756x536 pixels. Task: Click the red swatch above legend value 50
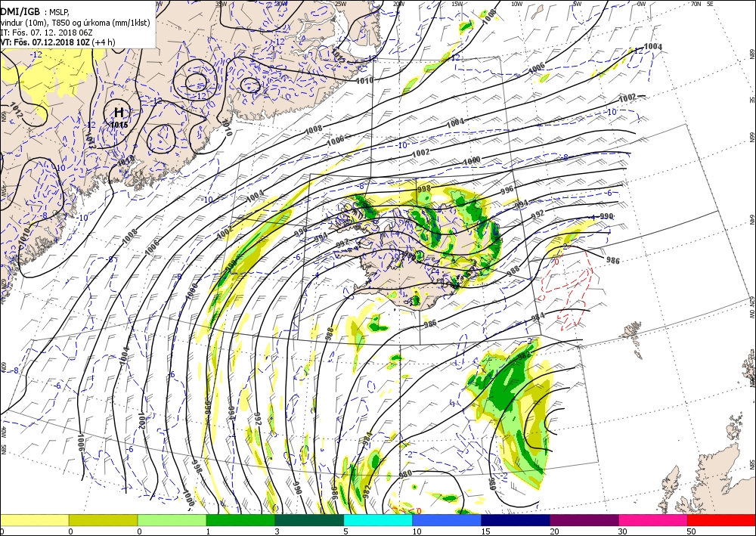pos(721,519)
